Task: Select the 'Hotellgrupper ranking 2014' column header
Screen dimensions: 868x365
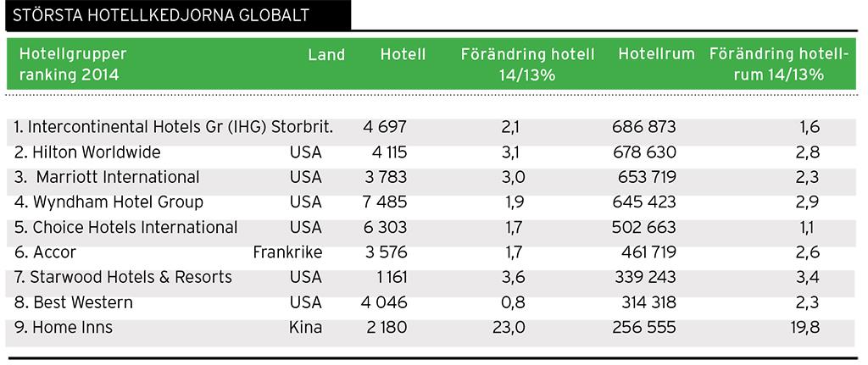Action: [x=73, y=64]
